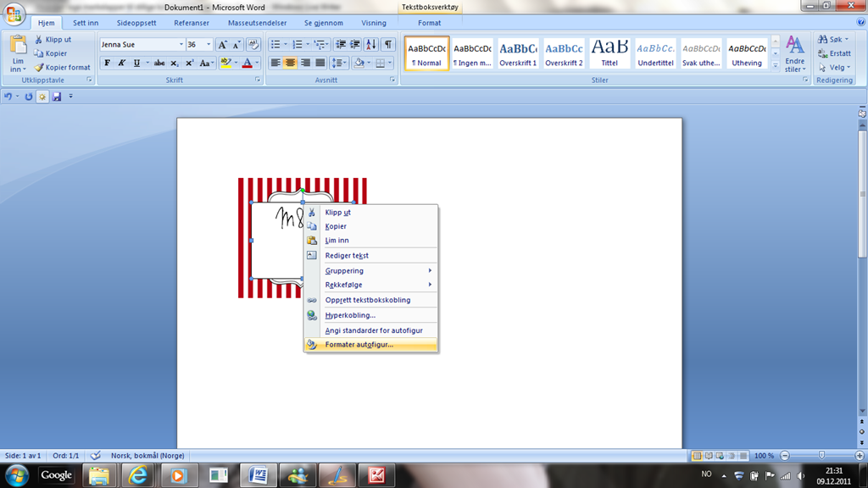This screenshot has width=868, height=488.
Task: Open the font size 36 dropdown
Action: click(209, 45)
